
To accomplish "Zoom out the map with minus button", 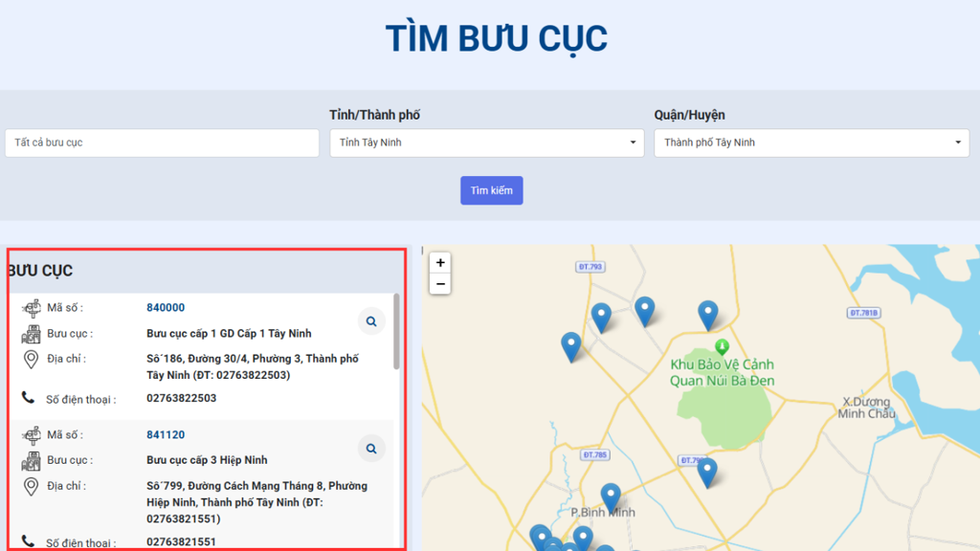I will coord(440,284).
